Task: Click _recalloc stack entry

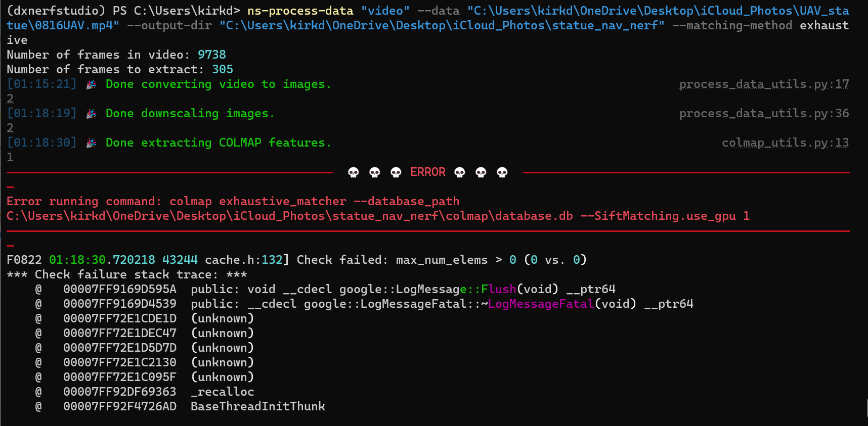Action: 223,392
